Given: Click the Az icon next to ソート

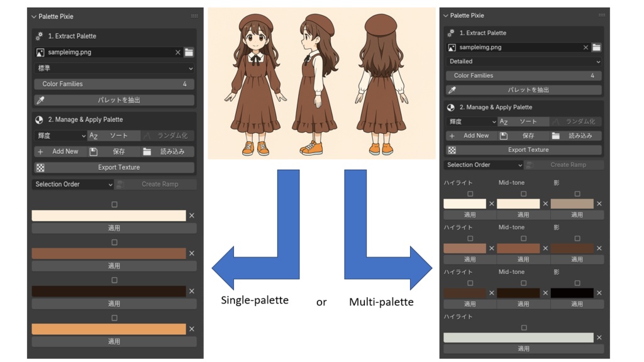Looking at the screenshot, I should click(x=92, y=135).
